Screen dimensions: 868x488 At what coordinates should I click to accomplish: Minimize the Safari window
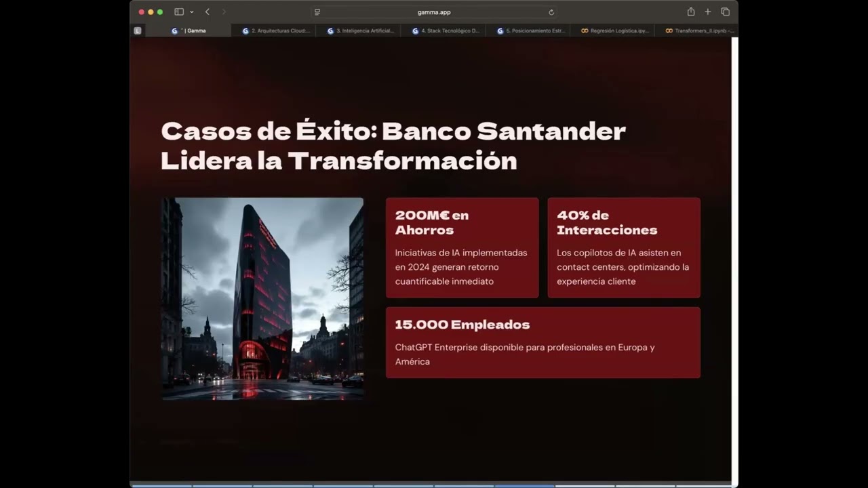[x=151, y=12]
